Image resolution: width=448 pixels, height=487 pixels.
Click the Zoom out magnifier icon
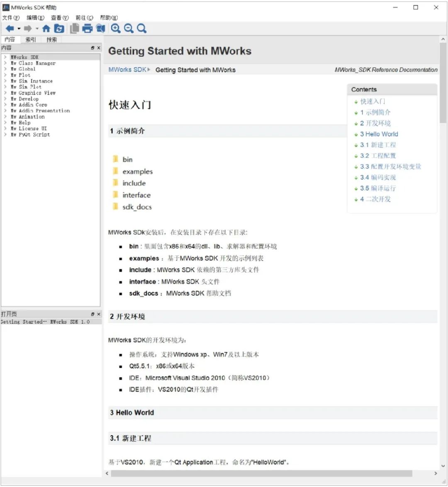coord(129,29)
